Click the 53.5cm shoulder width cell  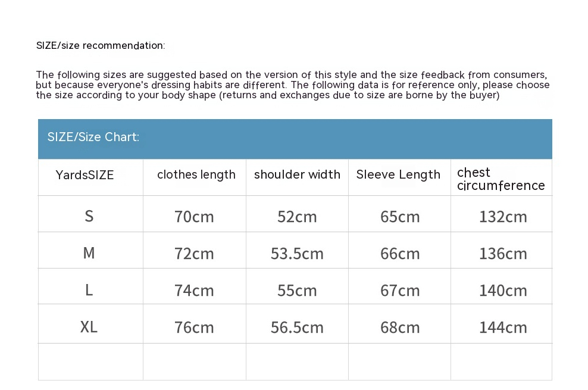[x=297, y=254]
